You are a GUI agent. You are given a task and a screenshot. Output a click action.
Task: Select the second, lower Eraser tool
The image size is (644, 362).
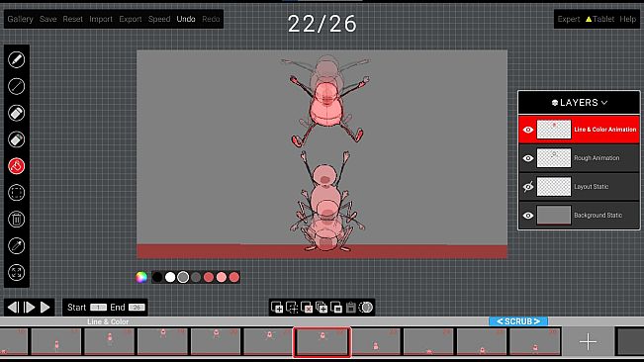17,139
